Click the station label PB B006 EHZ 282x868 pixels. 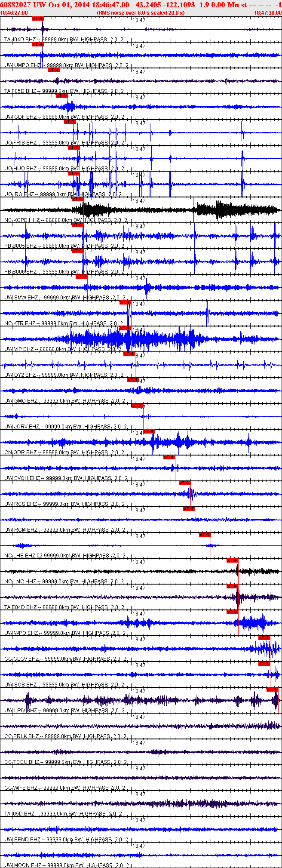[21, 272]
